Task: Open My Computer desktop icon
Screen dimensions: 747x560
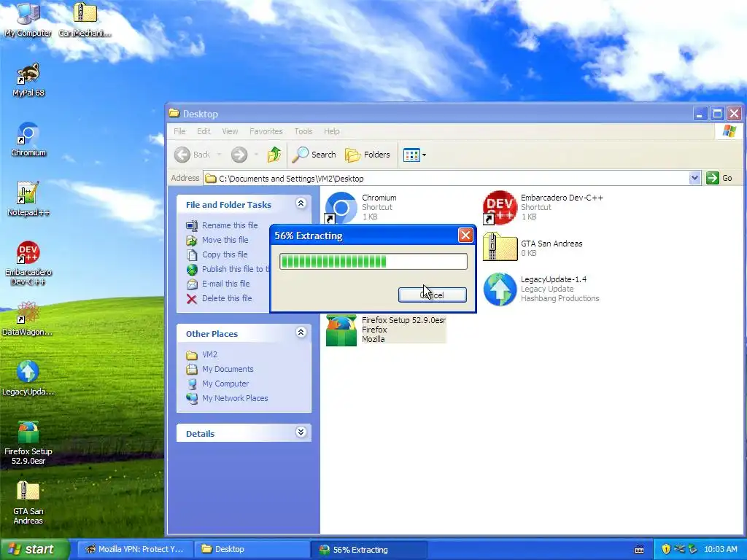Action: tap(28, 19)
